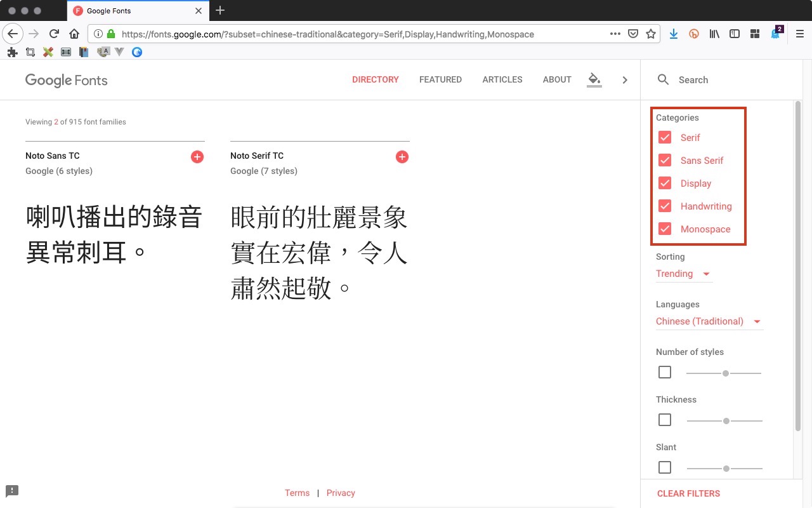
Task: Switch to the ABOUT tab
Action: pyautogui.click(x=557, y=79)
